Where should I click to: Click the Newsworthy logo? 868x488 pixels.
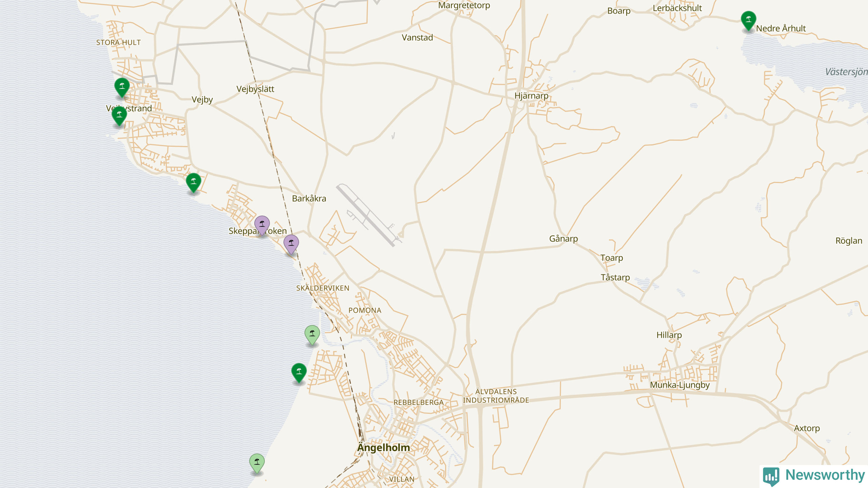click(x=814, y=476)
